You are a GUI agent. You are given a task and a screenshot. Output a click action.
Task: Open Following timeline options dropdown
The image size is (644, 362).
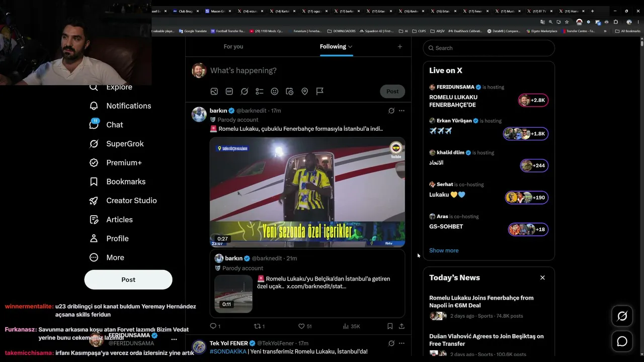350,47
